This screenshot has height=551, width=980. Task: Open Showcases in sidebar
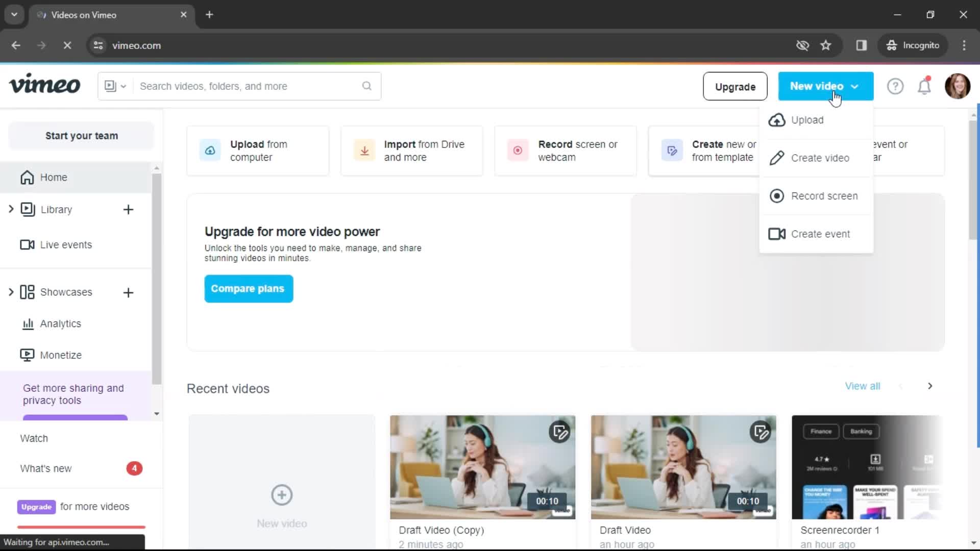click(56, 292)
